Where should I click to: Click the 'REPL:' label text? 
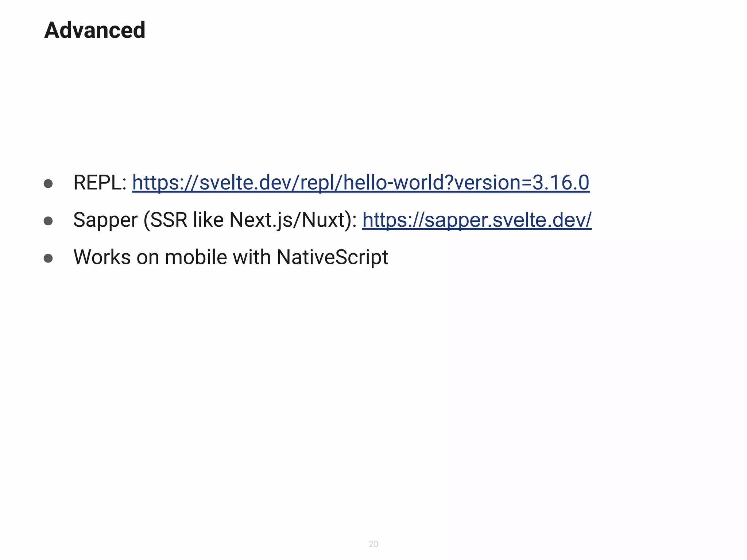coord(100,182)
